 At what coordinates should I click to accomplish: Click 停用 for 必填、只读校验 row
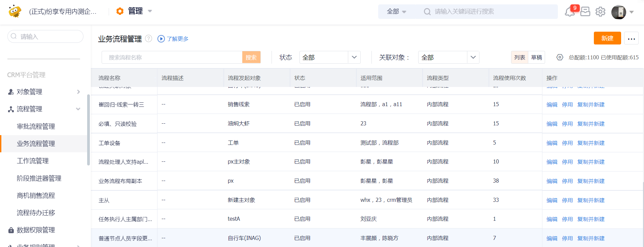point(567,124)
